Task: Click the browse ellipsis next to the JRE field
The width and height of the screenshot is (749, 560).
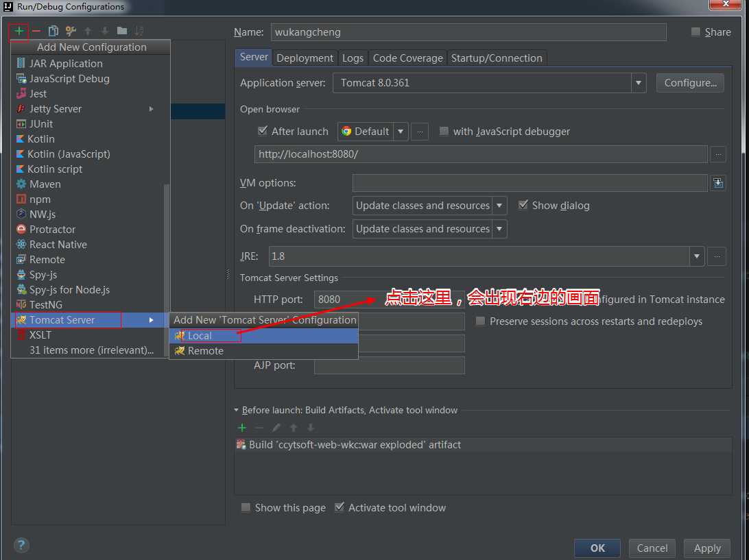Action: (x=717, y=256)
